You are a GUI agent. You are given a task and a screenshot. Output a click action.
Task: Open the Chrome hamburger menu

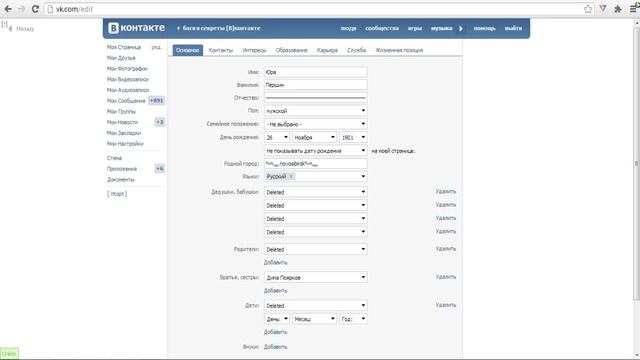[x=633, y=9]
